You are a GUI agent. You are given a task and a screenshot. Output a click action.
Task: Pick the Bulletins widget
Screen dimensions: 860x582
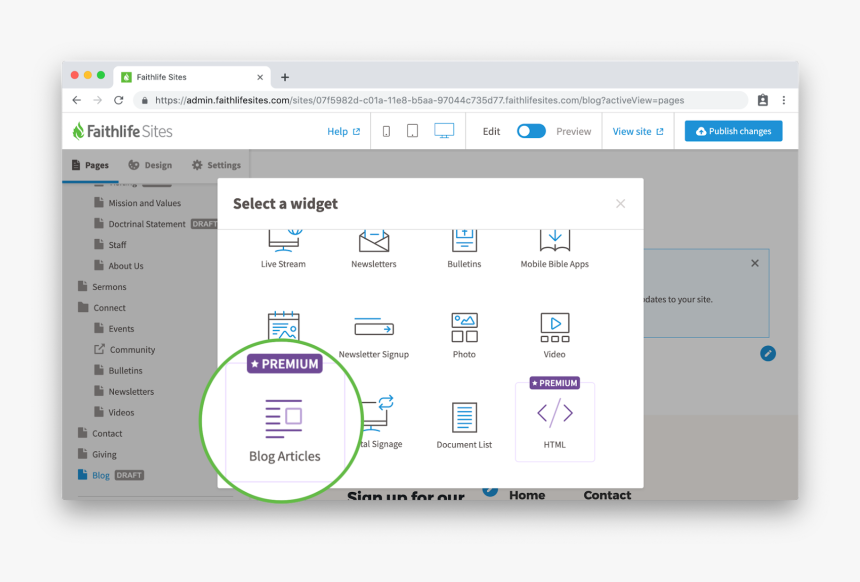click(464, 245)
